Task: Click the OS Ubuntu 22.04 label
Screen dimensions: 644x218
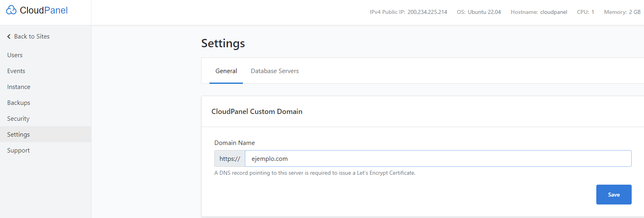Action: point(479,12)
